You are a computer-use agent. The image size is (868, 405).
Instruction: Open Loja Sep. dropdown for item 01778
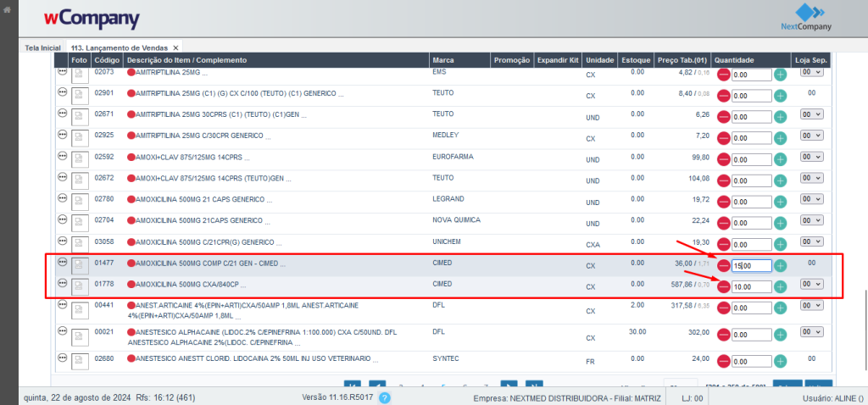(x=812, y=283)
